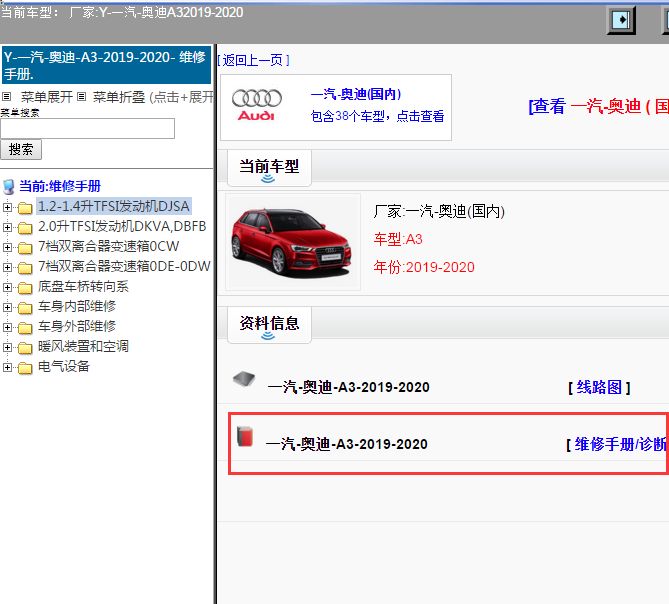Click the wiring diagram row title 一汽-奥迪-A3-2019-2020
This screenshot has height=604, width=669.
pos(348,387)
